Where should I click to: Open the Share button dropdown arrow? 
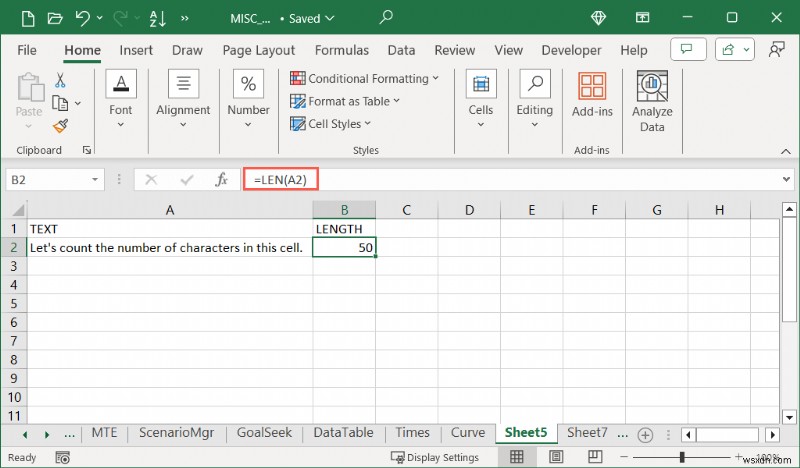click(x=746, y=50)
